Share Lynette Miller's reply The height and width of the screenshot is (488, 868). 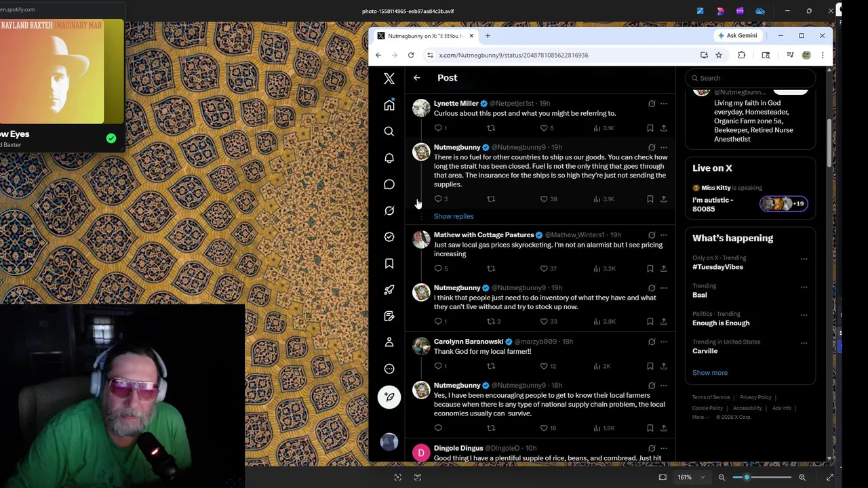664,128
